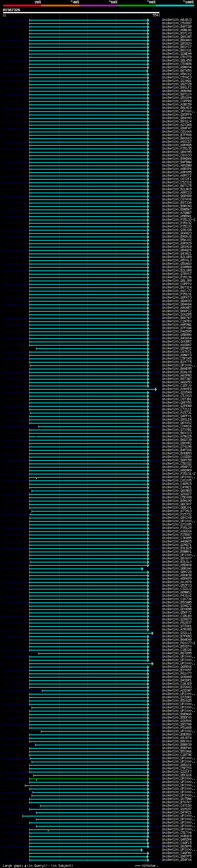This screenshot has width=197, height=868.
Task: Open hit UniRef100_A8JBJ3
Action: [177, 20]
